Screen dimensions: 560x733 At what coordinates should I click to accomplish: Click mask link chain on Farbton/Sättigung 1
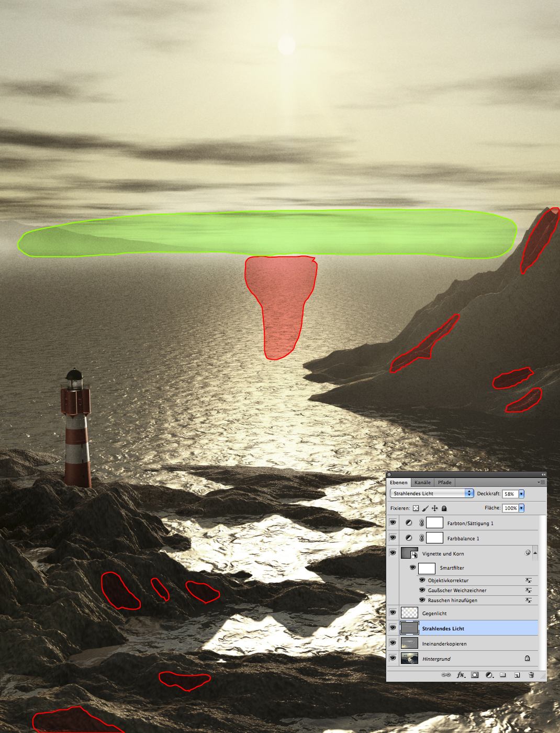click(x=421, y=523)
